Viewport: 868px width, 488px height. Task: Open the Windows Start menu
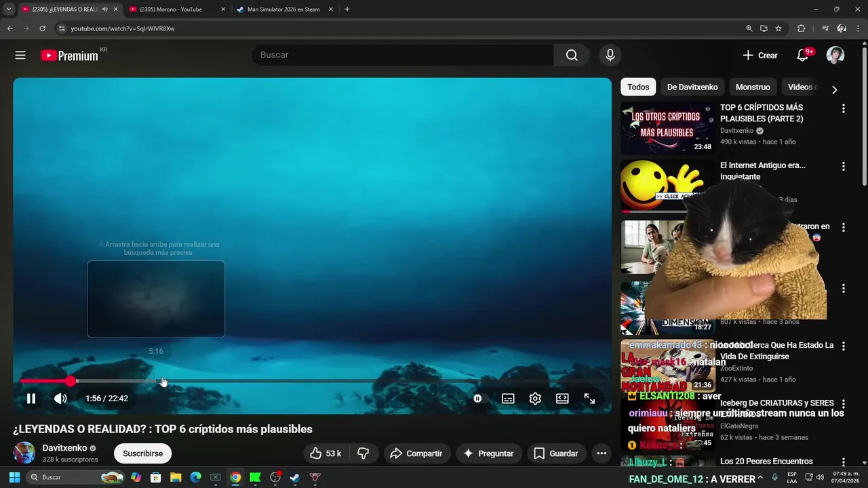14,477
